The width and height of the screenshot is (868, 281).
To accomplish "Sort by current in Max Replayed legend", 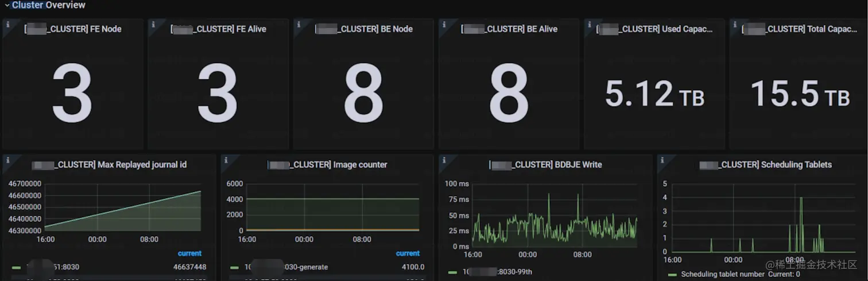I will tap(189, 253).
